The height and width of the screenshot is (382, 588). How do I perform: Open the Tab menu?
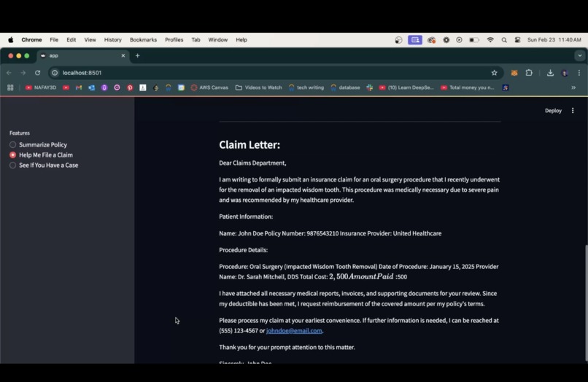196,40
